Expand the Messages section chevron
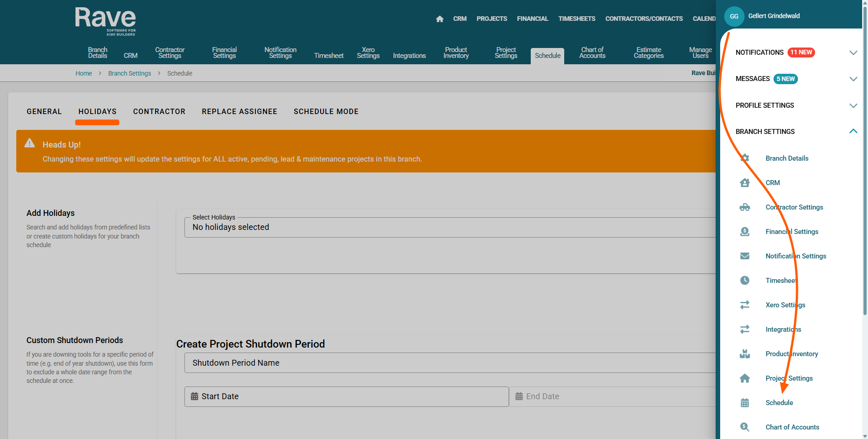The width and height of the screenshot is (868, 439). click(853, 79)
